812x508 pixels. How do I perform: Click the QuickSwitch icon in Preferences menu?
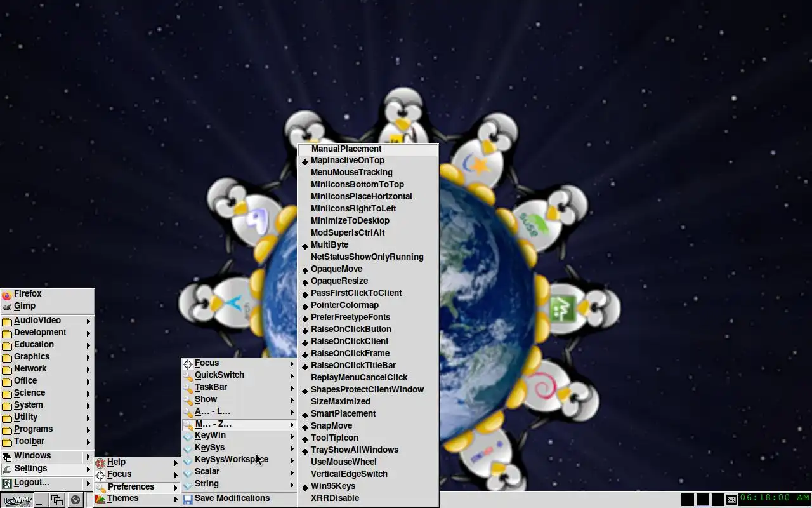pos(188,376)
